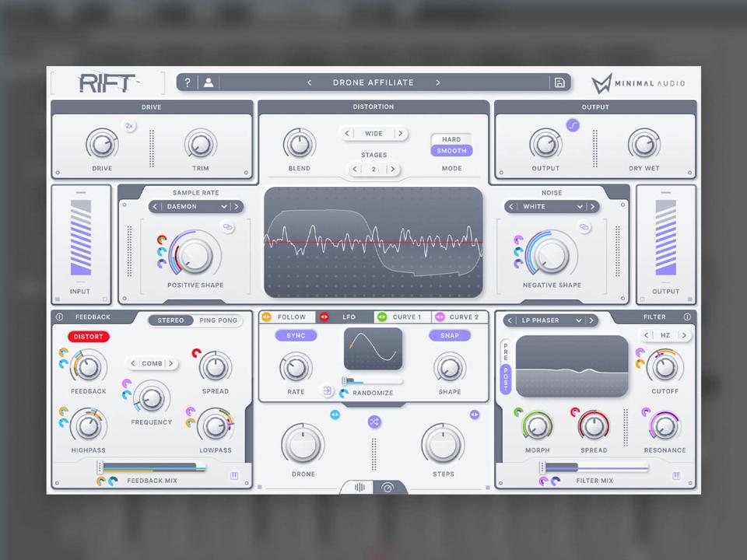The height and width of the screenshot is (560, 747).
Task: Set filter routing to Post
Action: click(506, 380)
